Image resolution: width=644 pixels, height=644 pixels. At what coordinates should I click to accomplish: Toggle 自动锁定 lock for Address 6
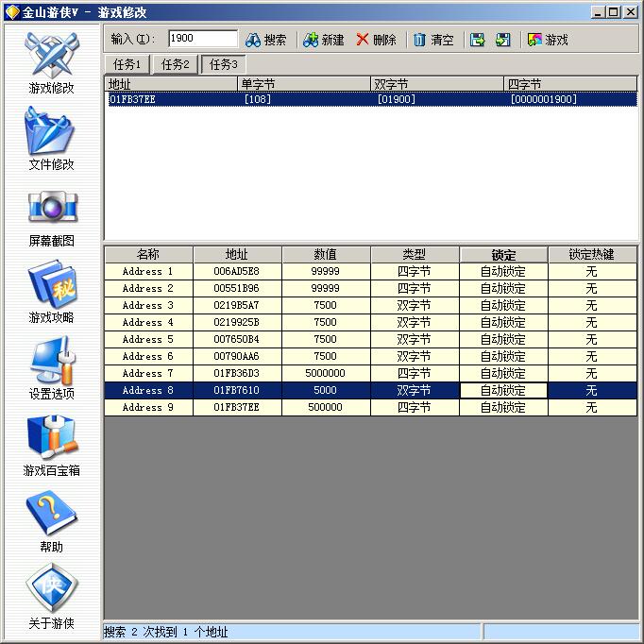click(503, 356)
